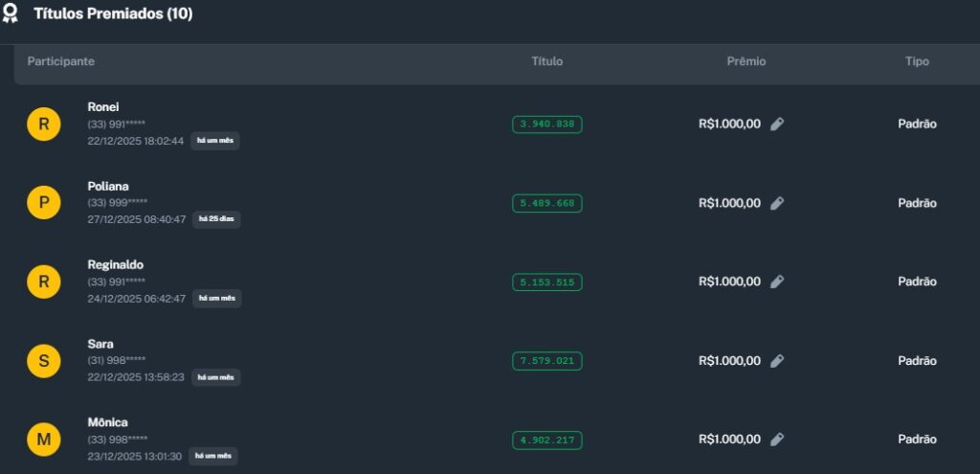Open the prize editor for Sara
This screenshot has height=474, width=980.
click(x=777, y=361)
